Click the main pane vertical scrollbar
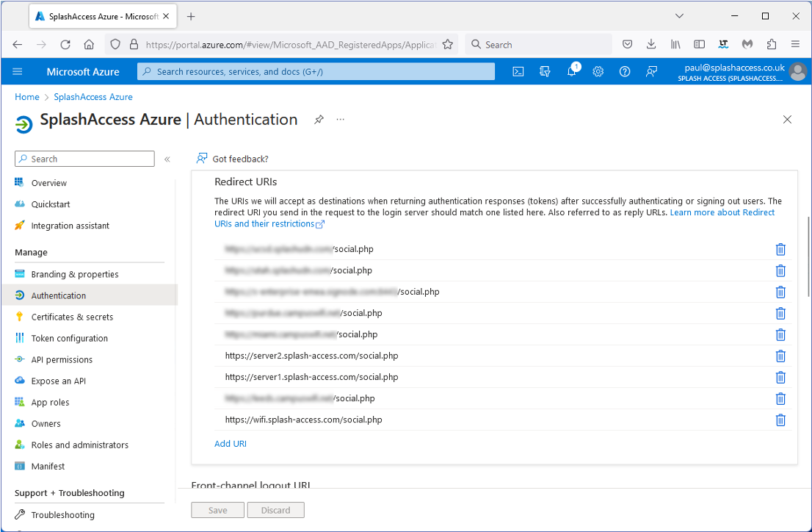Screen dimensions: 812x532 (x=808, y=256)
